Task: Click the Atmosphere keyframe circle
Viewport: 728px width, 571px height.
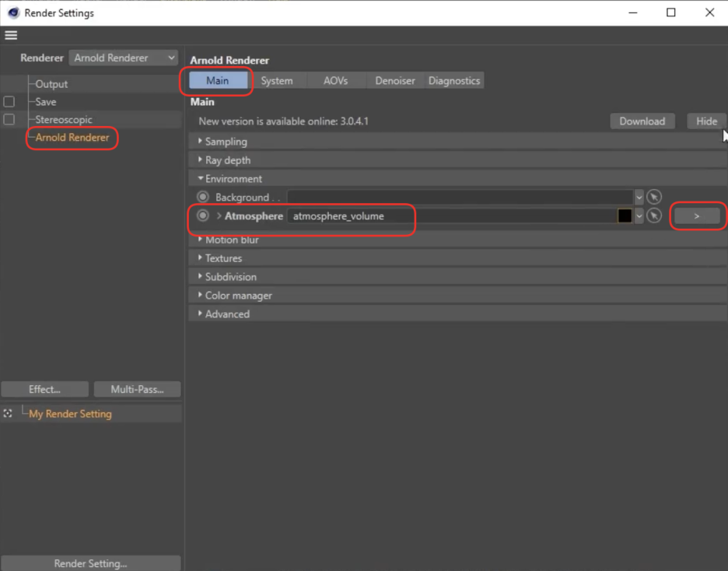Action: click(x=203, y=215)
